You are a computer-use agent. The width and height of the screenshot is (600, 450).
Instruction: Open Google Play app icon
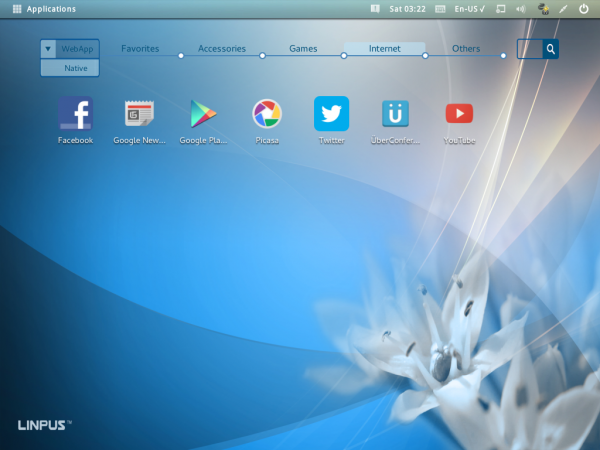click(203, 114)
